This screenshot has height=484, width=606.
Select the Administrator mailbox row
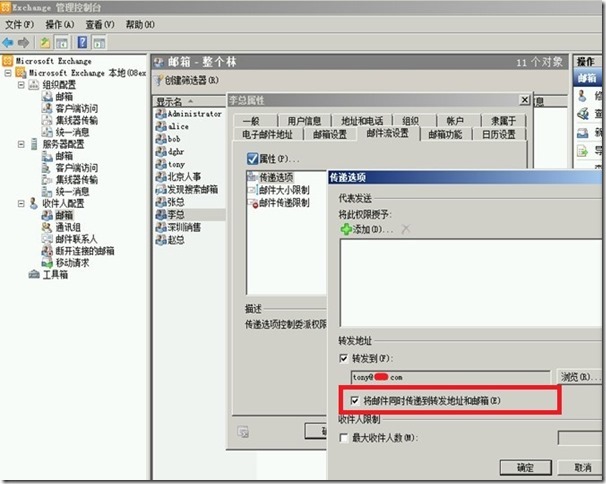point(189,114)
